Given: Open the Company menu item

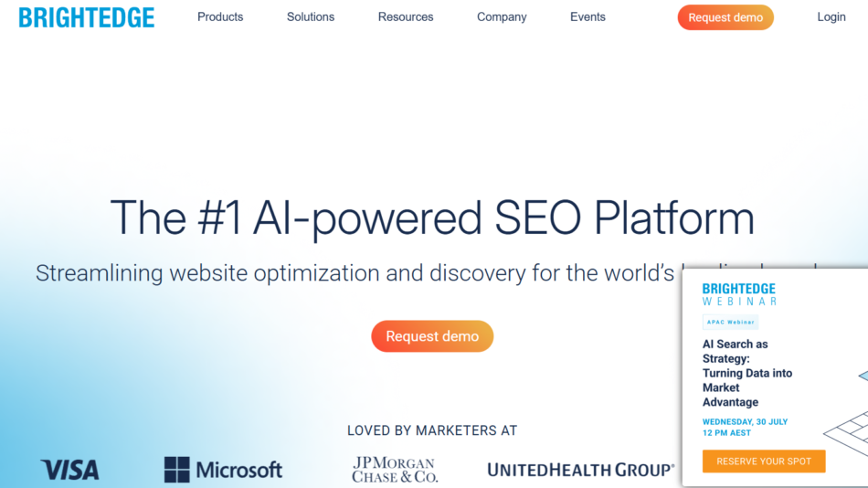Looking at the screenshot, I should point(502,17).
